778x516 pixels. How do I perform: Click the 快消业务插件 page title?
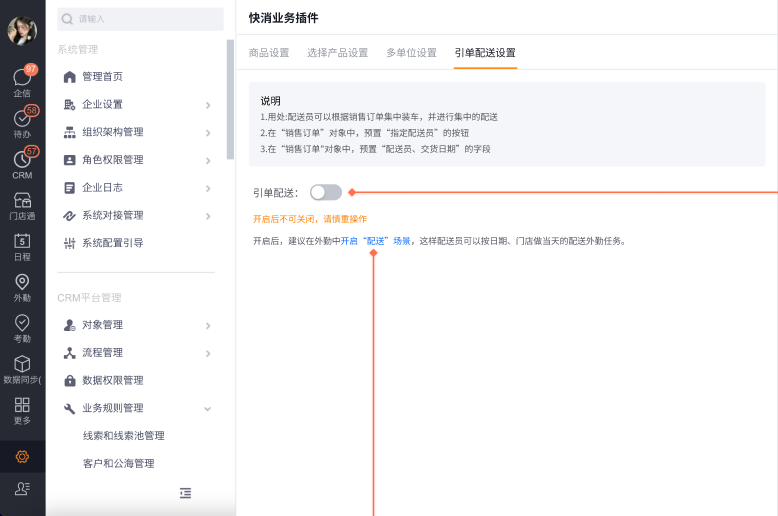tap(284, 18)
